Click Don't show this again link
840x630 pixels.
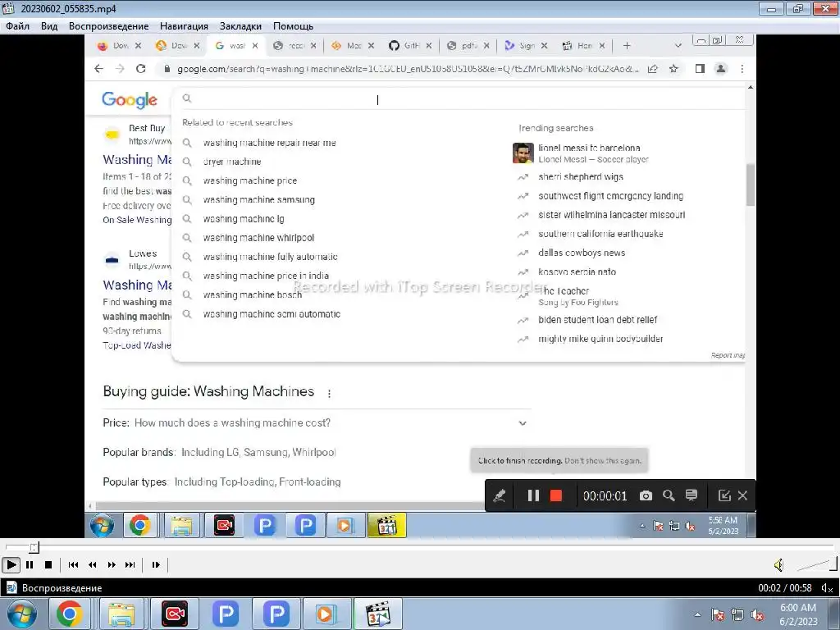click(x=603, y=461)
